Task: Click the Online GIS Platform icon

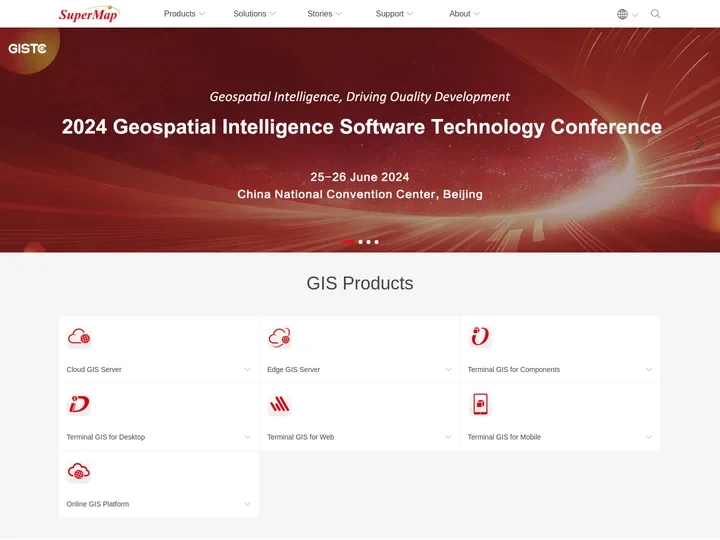Action: pyautogui.click(x=79, y=472)
